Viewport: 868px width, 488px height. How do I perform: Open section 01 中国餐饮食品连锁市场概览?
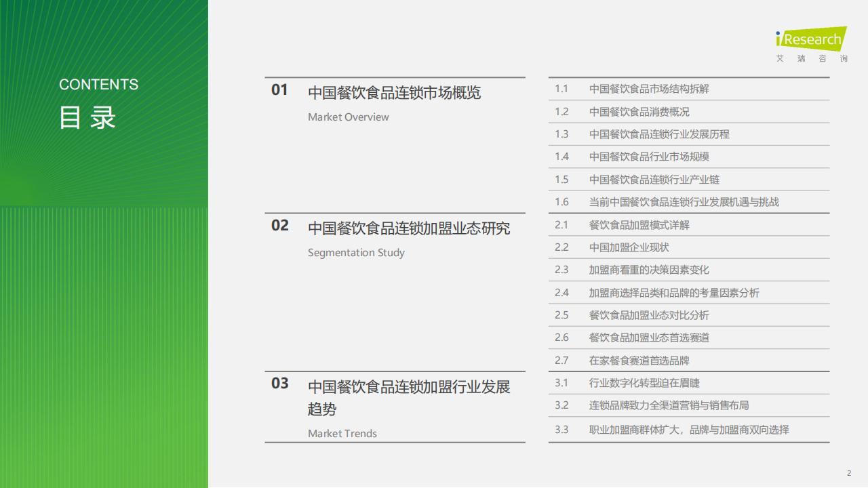point(394,93)
